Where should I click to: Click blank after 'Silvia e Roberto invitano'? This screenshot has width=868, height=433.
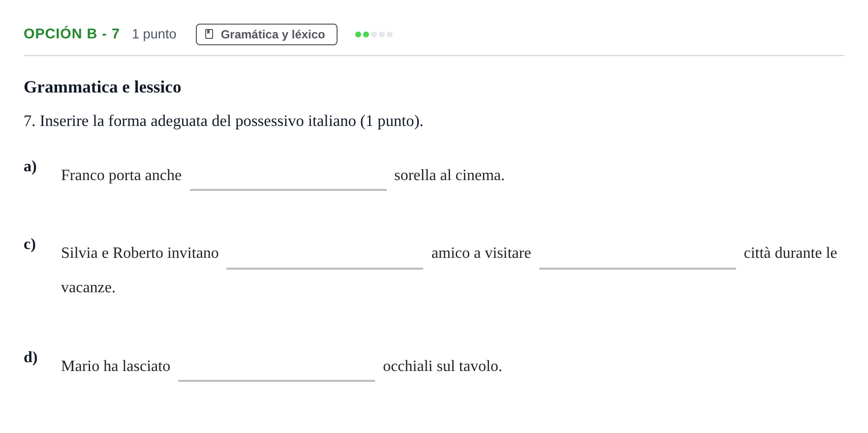tap(325, 254)
